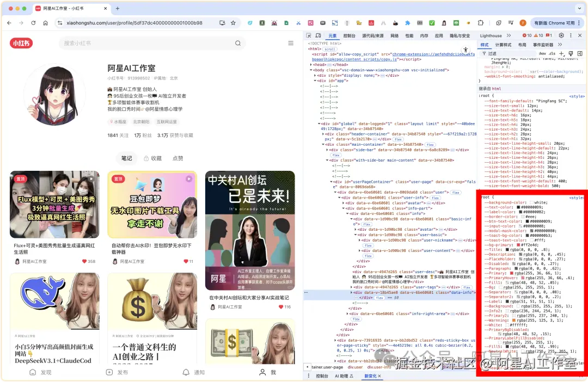Toggle the rendering emulation brush icon

coord(571,54)
